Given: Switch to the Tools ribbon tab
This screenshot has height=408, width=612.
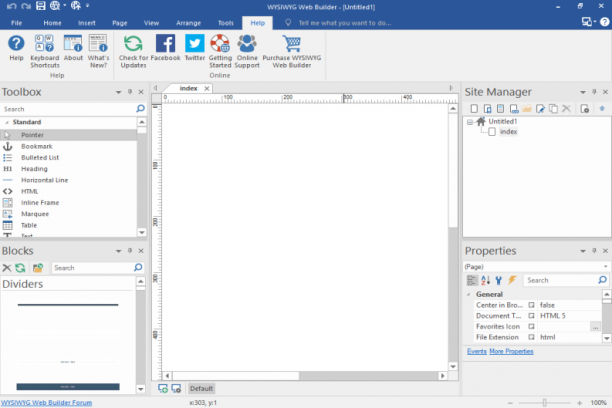Looking at the screenshot, I should pos(226,23).
